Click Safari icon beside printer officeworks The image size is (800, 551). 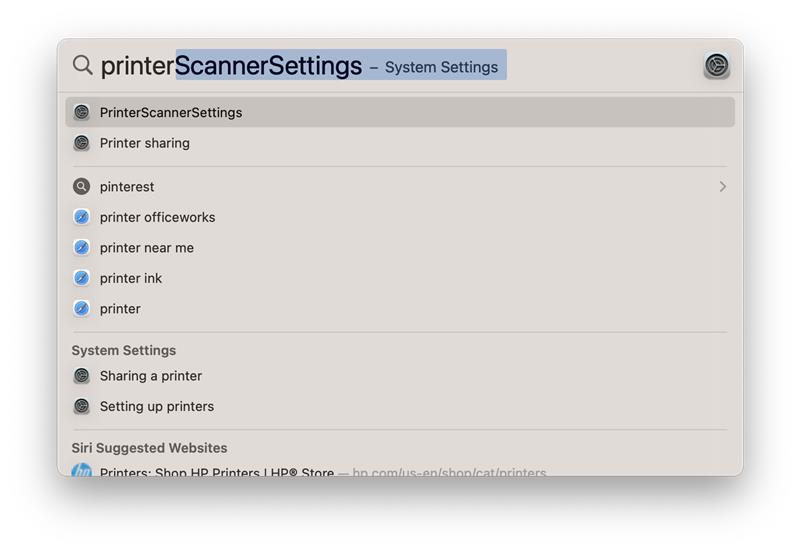(82, 217)
